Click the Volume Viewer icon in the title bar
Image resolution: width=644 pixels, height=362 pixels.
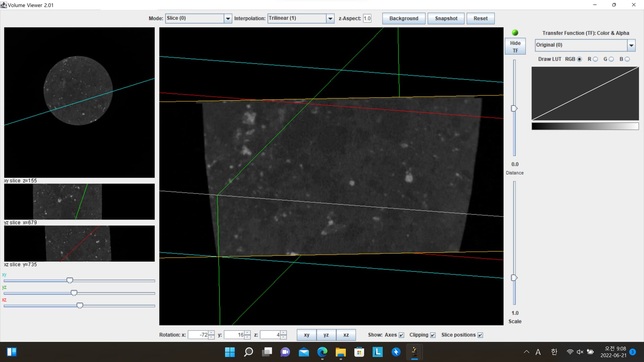(4, 5)
